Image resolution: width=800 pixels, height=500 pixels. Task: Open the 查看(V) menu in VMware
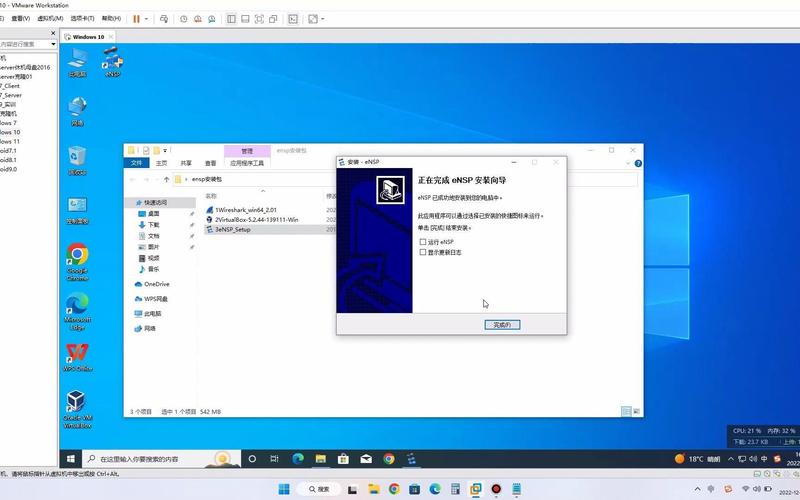point(20,18)
